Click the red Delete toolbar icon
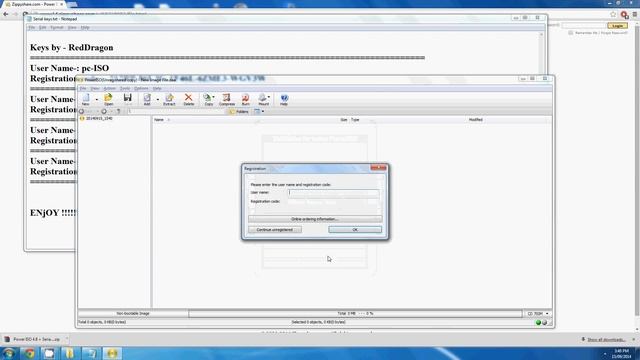 [189, 99]
